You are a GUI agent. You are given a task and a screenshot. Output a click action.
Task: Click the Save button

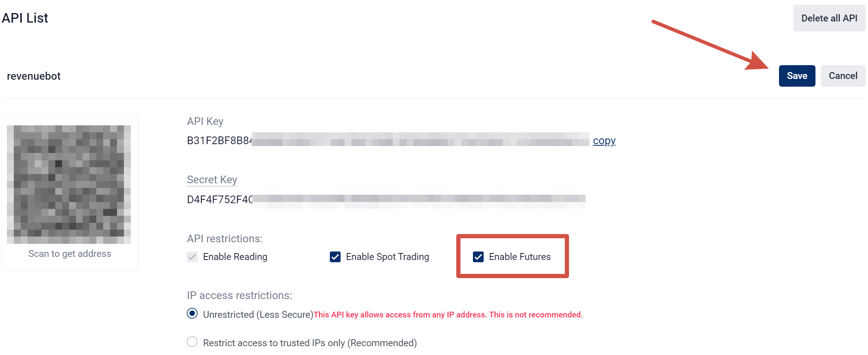[797, 76]
